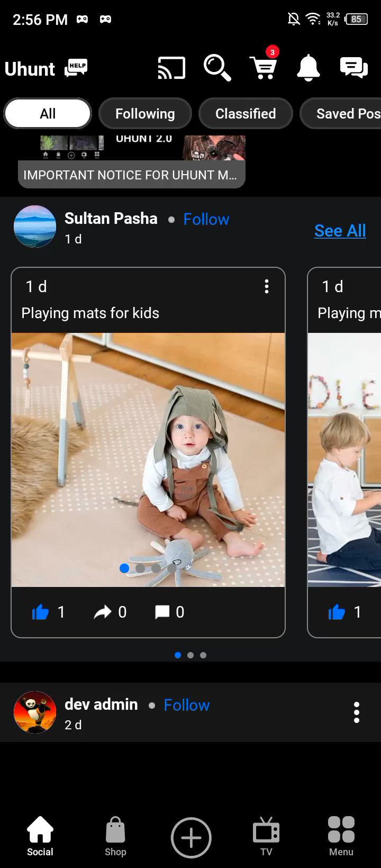The height and width of the screenshot is (868, 381).
Task: Tap the cast screen icon
Action: click(171, 68)
